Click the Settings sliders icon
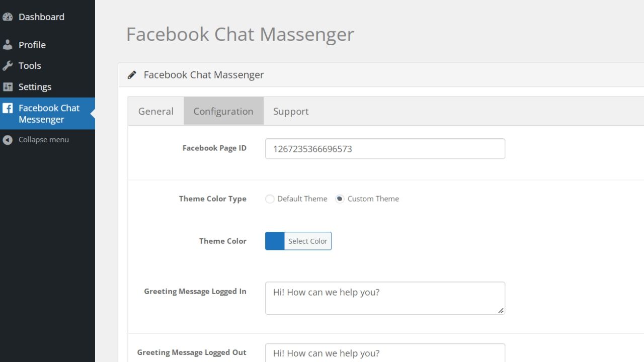644x362 pixels. tap(8, 87)
